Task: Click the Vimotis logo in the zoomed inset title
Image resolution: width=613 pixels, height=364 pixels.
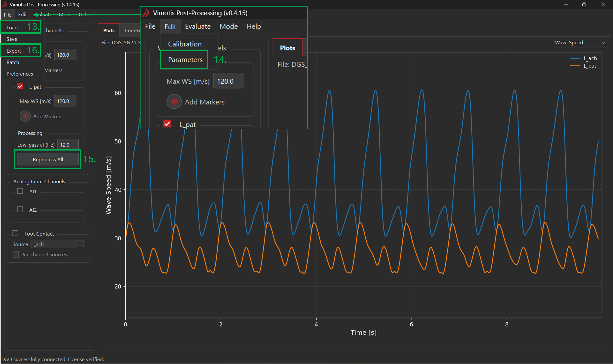Action: pos(146,13)
